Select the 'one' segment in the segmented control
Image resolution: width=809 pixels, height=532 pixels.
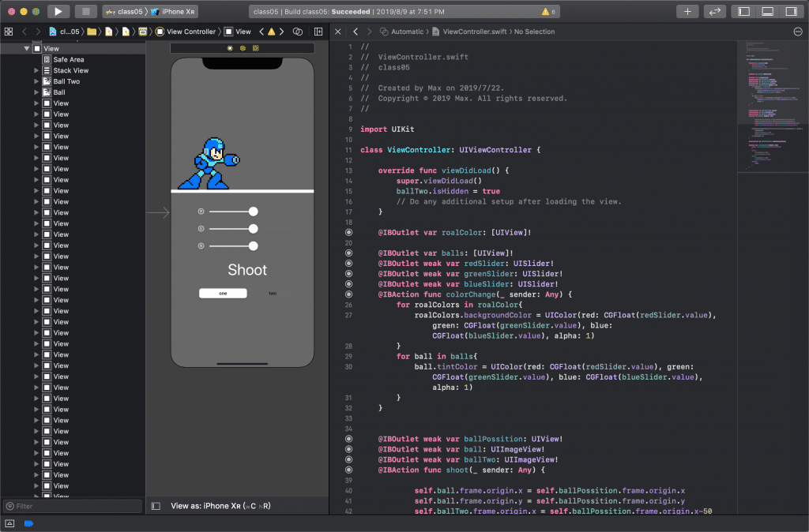[x=223, y=294]
